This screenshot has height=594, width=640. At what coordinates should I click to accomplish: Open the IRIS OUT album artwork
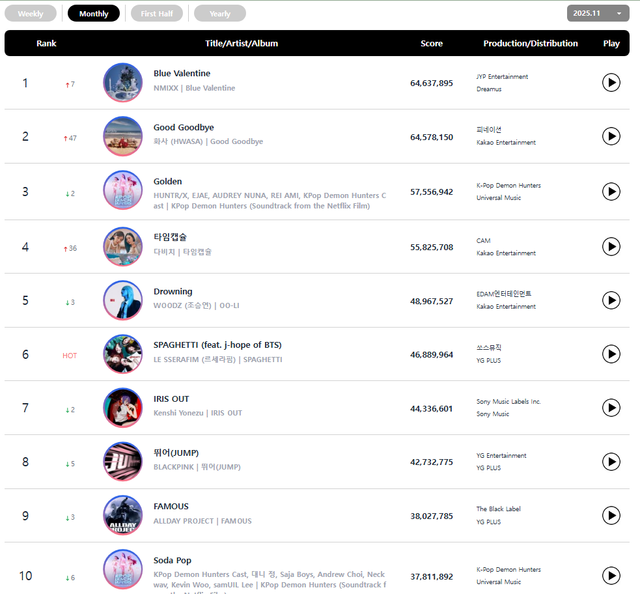point(123,408)
